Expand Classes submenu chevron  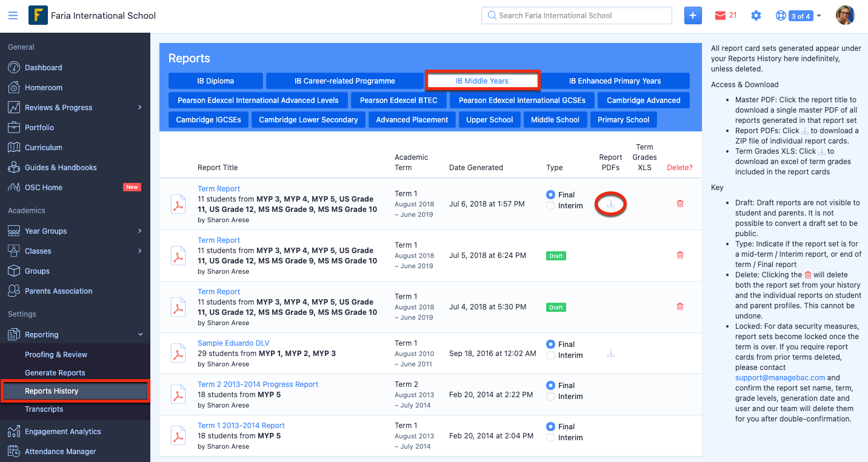[140, 251]
